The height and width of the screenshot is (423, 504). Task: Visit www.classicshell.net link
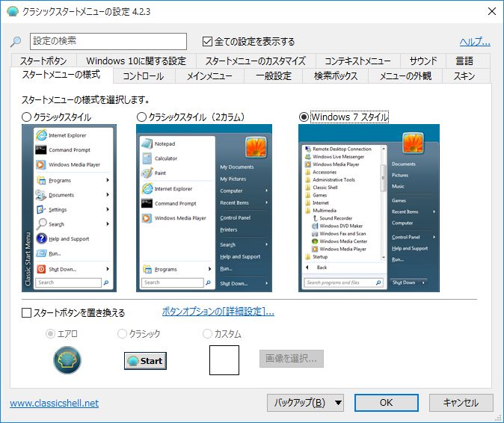point(54,403)
